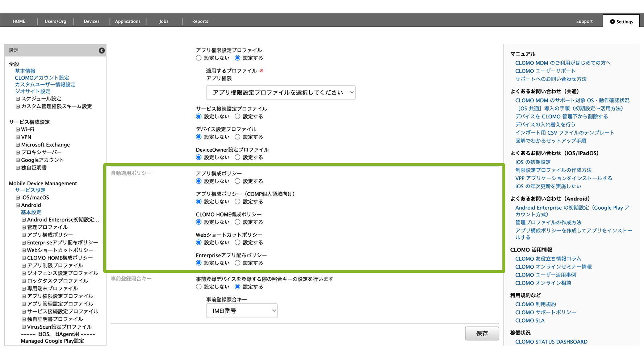This screenshot has height=362, width=644.
Task: Enable 設定する for CLOMO HOME構成ポリシー
Action: click(238, 222)
